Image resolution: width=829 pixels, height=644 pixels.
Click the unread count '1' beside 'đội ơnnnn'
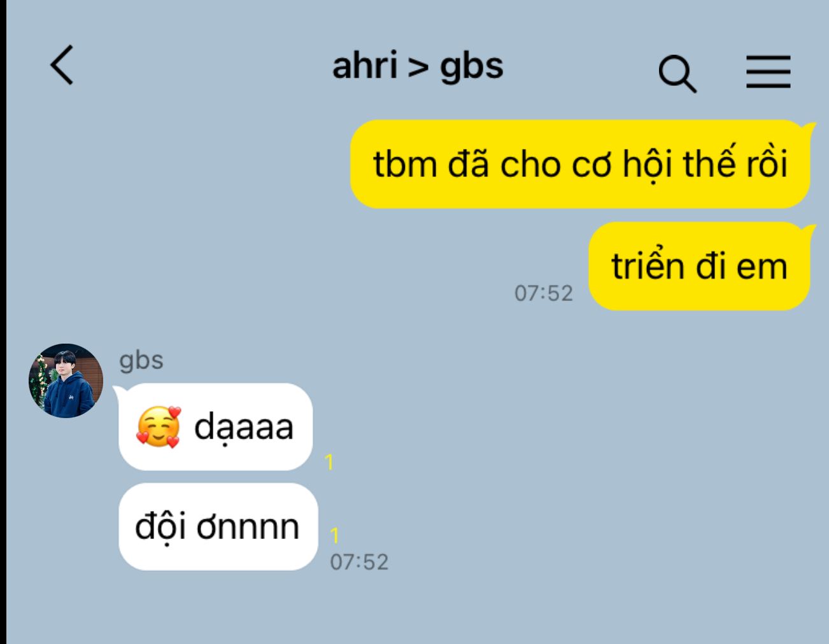[x=335, y=535]
